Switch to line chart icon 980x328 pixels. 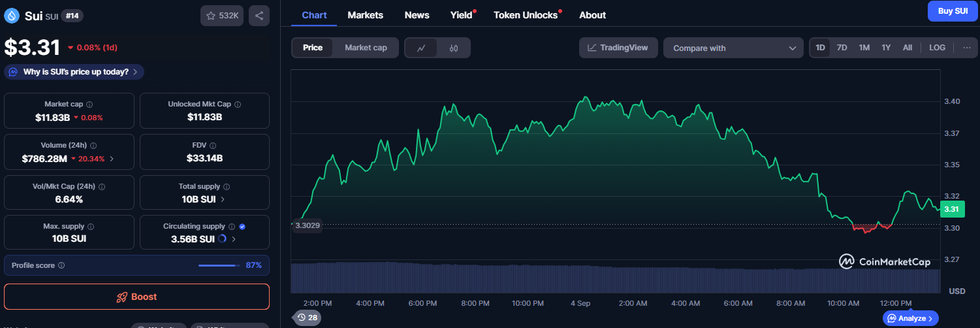tap(421, 48)
